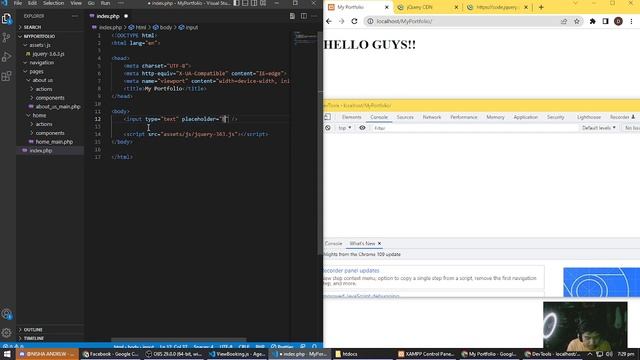The height and width of the screenshot is (360, 640).
Task: Clear console with the clear icon
Action: pos(328,128)
